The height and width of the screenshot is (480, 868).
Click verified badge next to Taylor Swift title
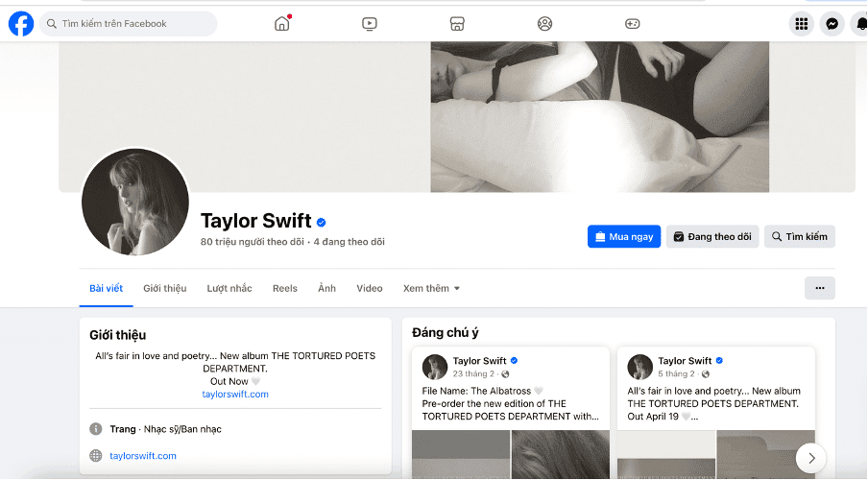coord(321,223)
